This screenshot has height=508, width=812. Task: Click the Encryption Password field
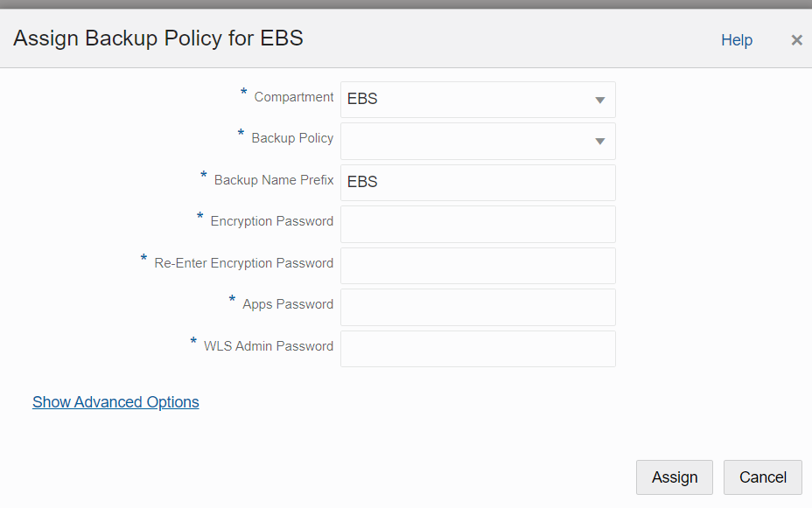(478, 224)
